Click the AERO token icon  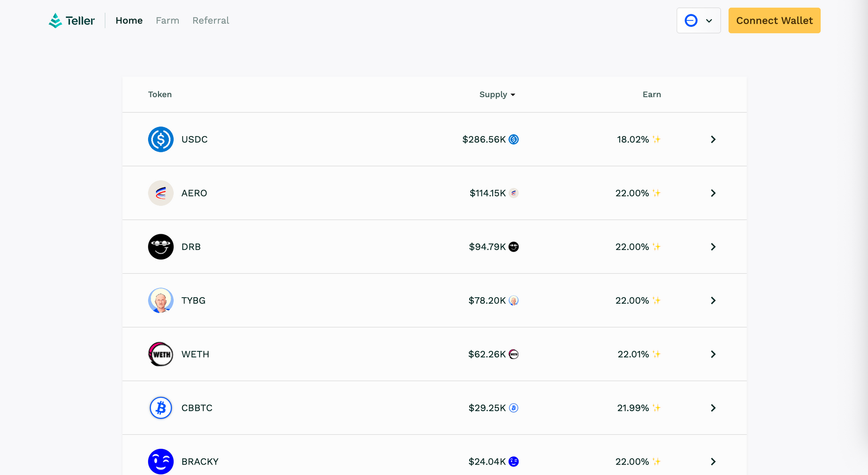click(161, 193)
